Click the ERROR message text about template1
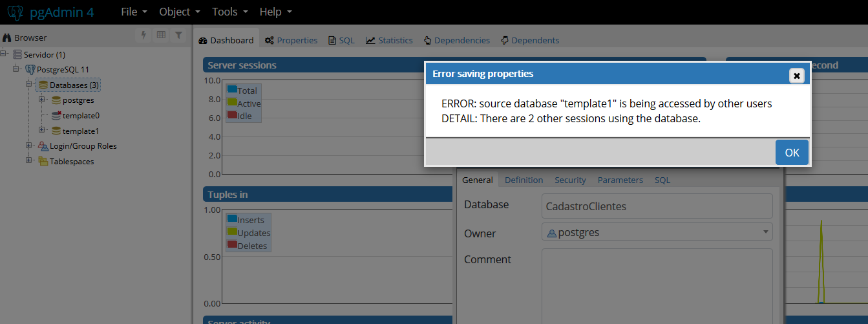The width and height of the screenshot is (868, 324). point(607,103)
